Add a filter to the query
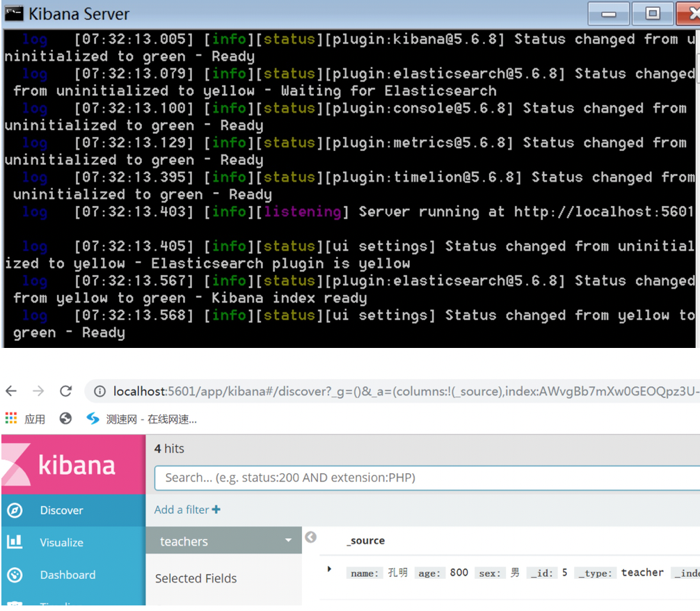Screen dimensions: 700x611 pyautogui.click(x=187, y=509)
